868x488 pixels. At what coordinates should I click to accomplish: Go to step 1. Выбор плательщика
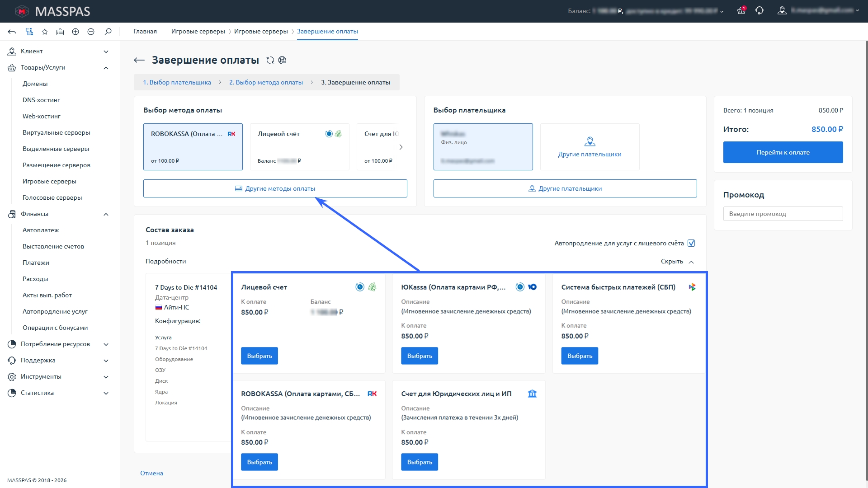(177, 83)
